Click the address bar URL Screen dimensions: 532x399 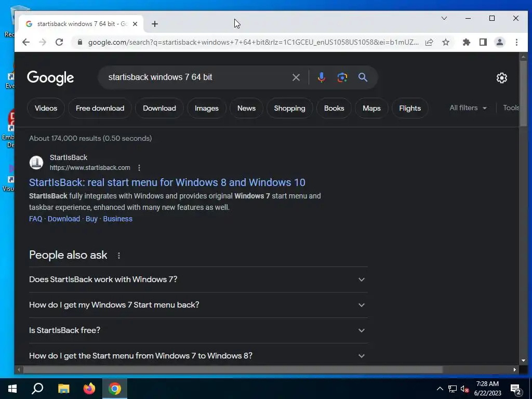tap(253, 42)
